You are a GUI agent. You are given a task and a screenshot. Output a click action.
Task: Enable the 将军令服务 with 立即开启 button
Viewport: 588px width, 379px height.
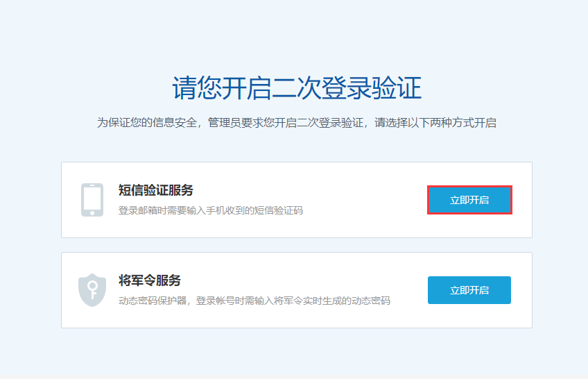(x=469, y=290)
